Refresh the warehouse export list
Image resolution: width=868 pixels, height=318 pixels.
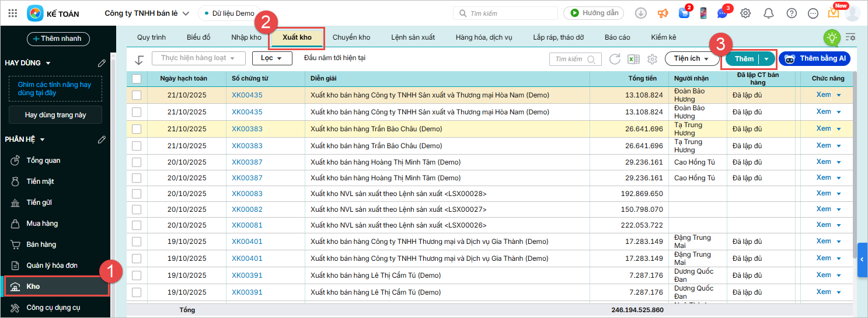[614, 59]
